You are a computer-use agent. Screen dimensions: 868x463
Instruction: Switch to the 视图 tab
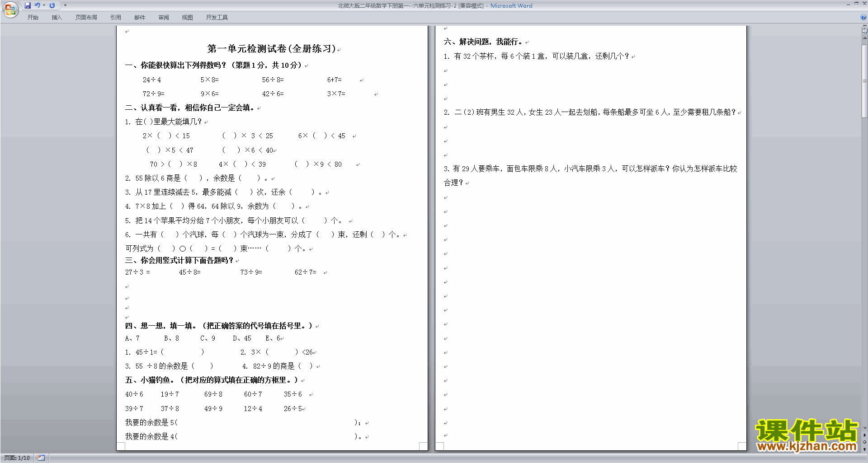tap(188, 18)
